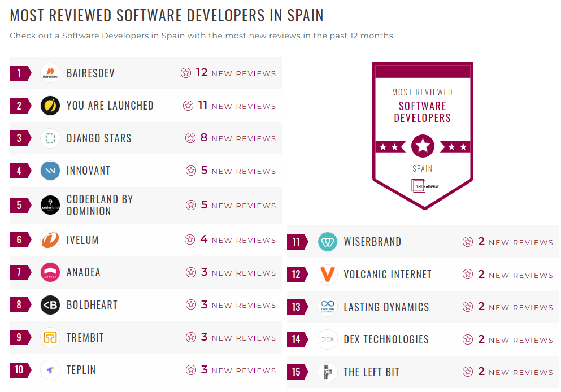The height and width of the screenshot is (392, 561).
Task: Click the Teplin logo icon
Action: point(50,370)
